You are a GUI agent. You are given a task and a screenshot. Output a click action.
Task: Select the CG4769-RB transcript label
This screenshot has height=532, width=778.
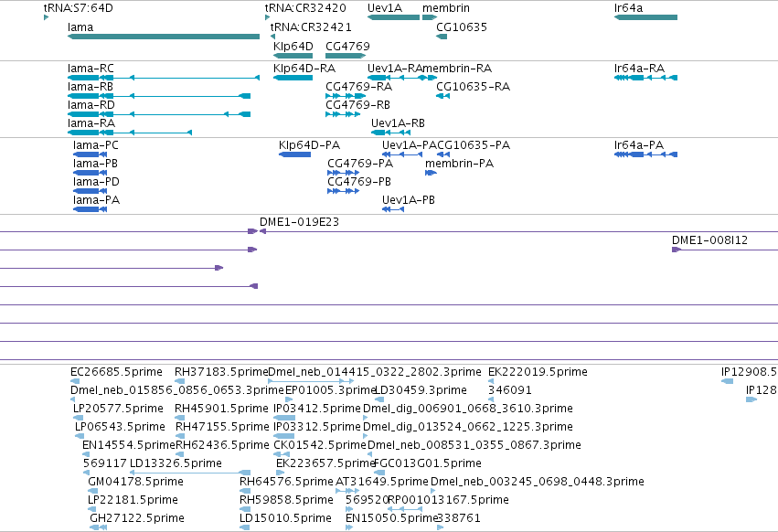(357, 105)
